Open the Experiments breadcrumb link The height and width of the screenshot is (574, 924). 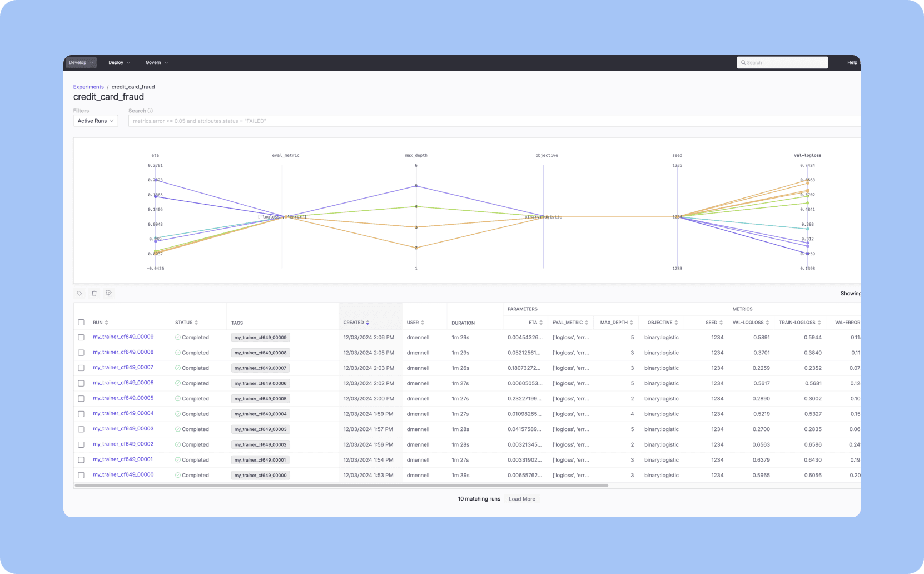(88, 87)
